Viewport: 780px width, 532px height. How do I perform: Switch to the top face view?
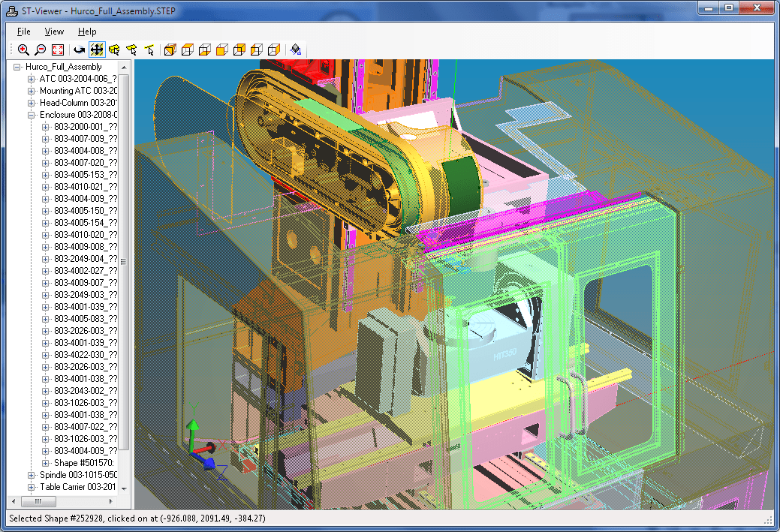pyautogui.click(x=188, y=50)
